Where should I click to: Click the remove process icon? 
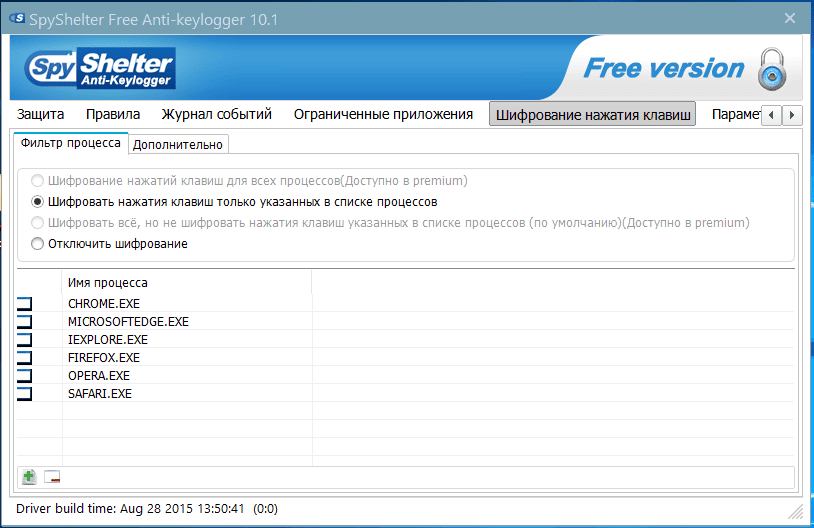pos(52,477)
